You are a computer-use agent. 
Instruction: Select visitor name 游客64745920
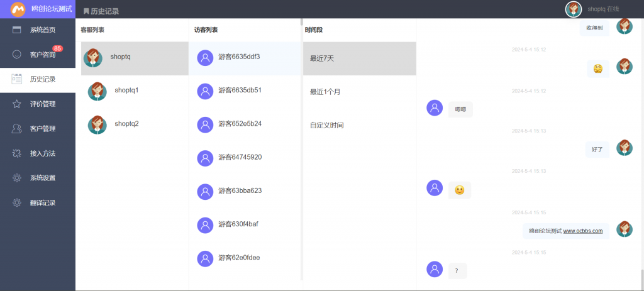click(240, 157)
